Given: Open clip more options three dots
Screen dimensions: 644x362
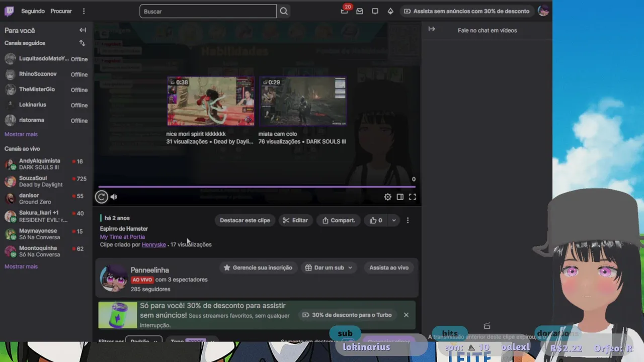Looking at the screenshot, I should point(408,220).
